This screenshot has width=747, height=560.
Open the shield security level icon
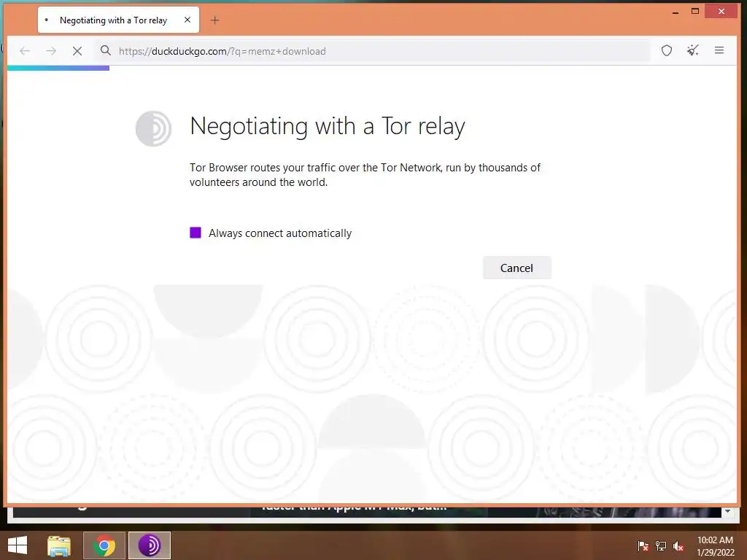(x=667, y=50)
